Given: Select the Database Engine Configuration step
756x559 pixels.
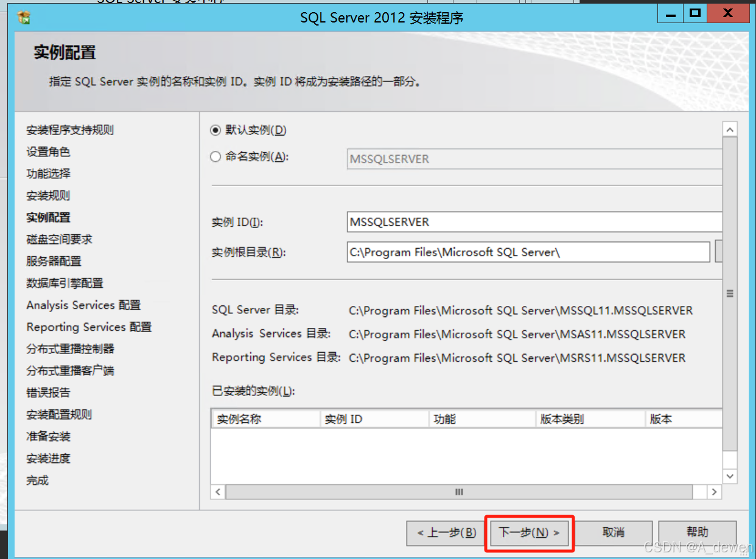Looking at the screenshot, I should point(65,283).
